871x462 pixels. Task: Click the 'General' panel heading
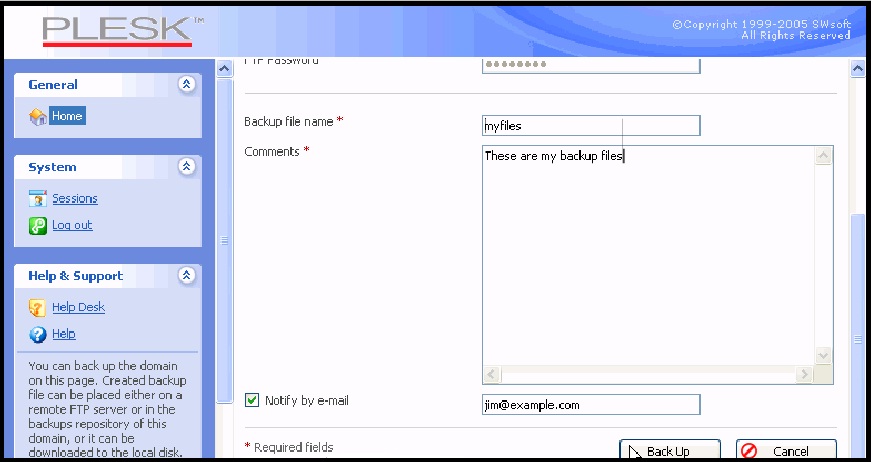53,84
